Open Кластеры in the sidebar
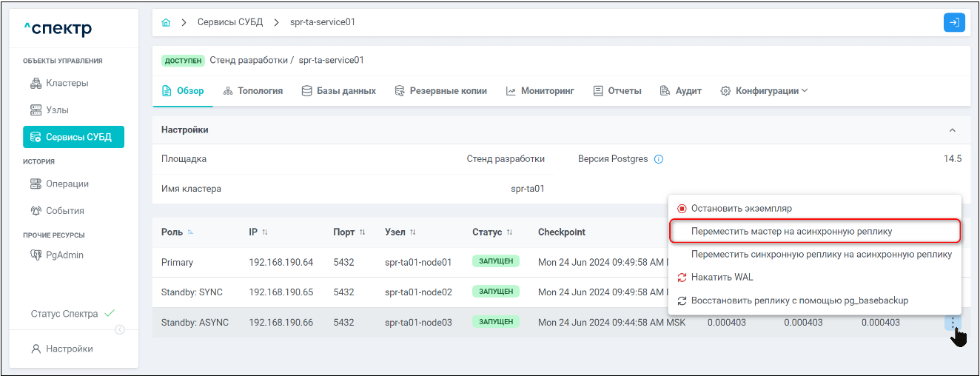Screen dimensions: 980x376 click(67, 83)
